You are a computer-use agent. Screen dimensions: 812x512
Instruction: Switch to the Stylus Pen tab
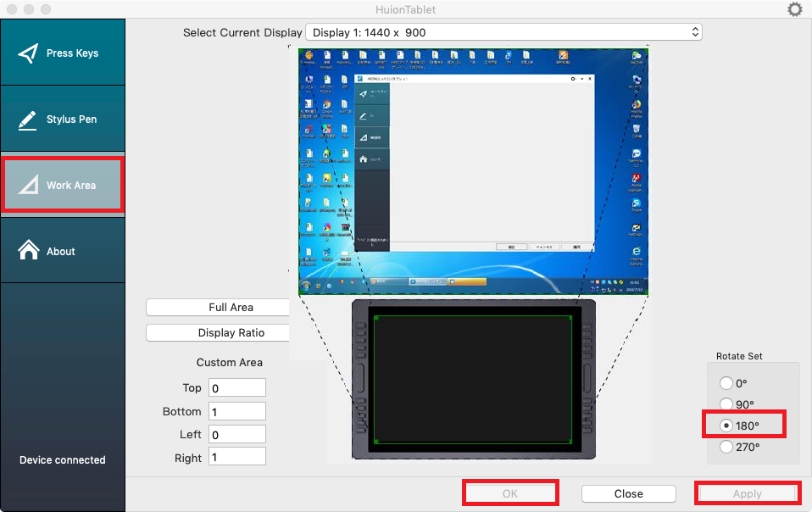tap(63, 119)
